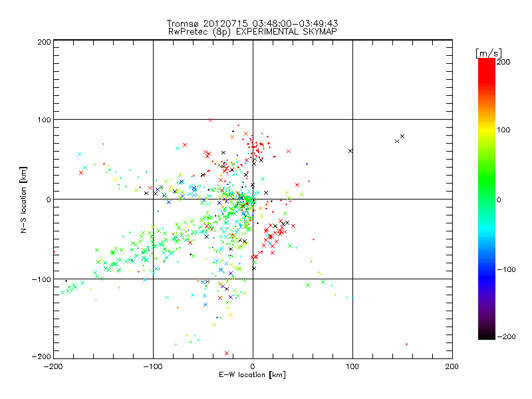Screen dimensions: 532x399
Task: Click the x-axis tick label "100"
Action: point(352,366)
